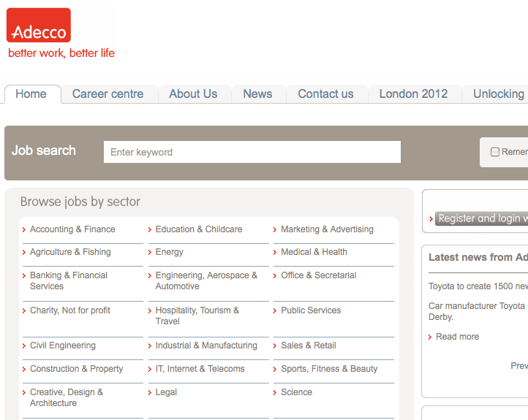Browse Sales & Retail jobs
The image size is (528, 420).
tap(309, 345)
